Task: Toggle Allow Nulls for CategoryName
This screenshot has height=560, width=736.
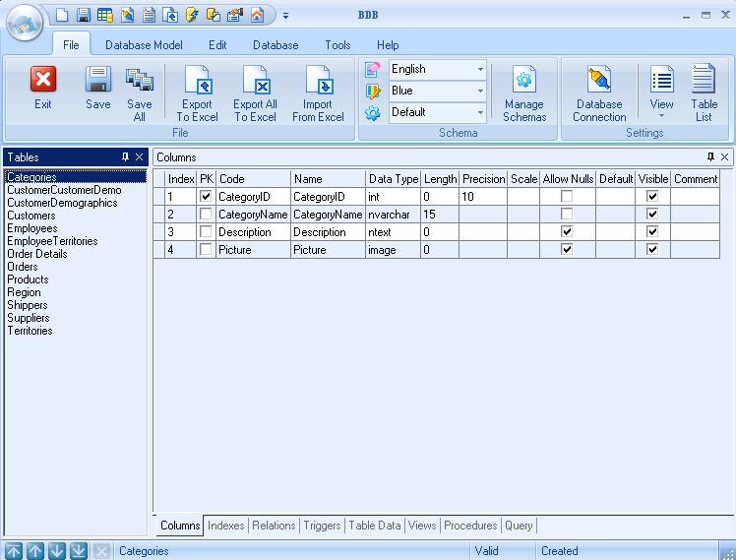Action: [567, 214]
